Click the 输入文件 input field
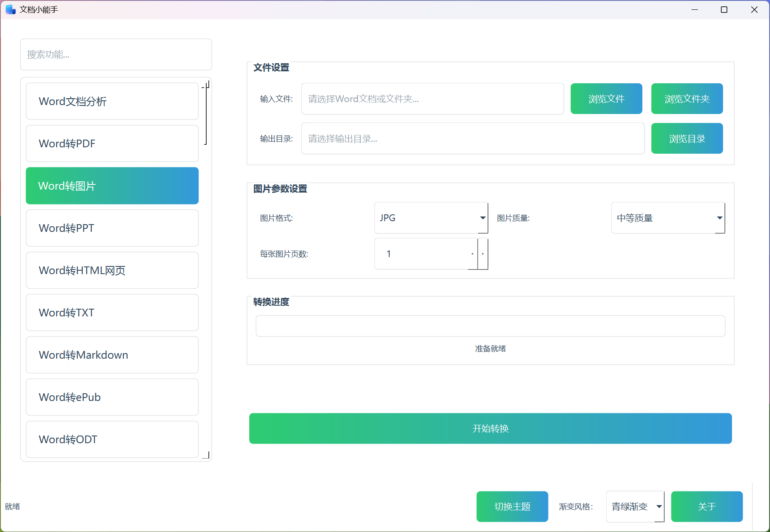 coord(432,99)
